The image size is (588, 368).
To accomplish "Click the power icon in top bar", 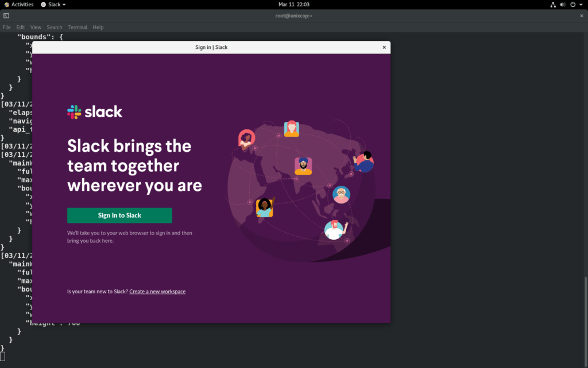I will (572, 5).
